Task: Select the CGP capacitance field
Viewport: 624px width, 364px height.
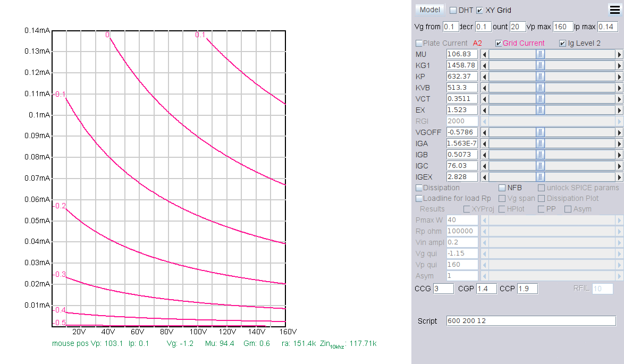Action: (x=486, y=289)
